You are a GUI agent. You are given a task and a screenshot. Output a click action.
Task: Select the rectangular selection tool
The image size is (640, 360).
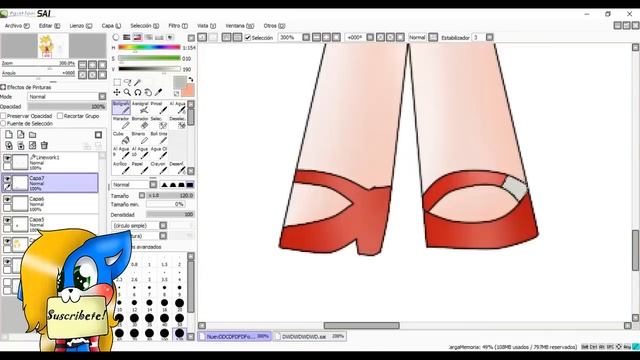(x=117, y=82)
